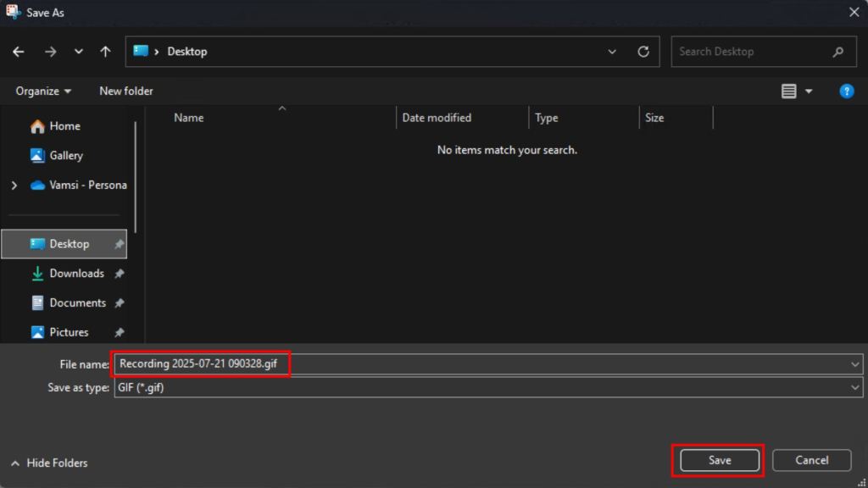Image resolution: width=868 pixels, height=488 pixels.
Task: Sort by Type column header
Action: 547,118
